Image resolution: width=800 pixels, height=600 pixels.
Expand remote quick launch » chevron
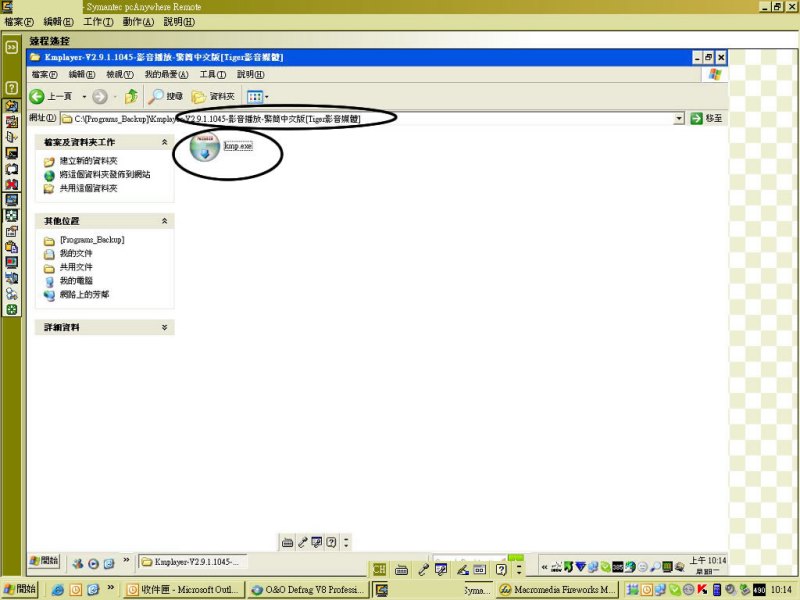pyautogui.click(x=126, y=561)
